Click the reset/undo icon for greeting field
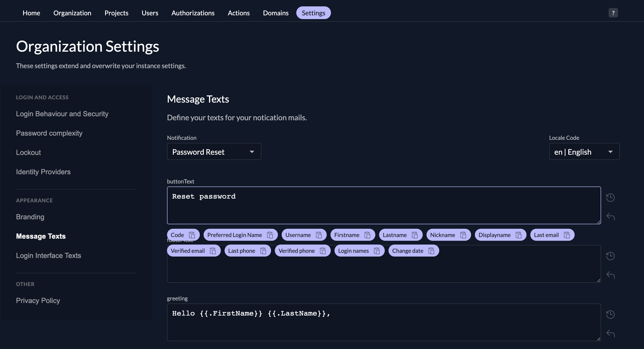This screenshot has height=349, width=644. coord(611,333)
